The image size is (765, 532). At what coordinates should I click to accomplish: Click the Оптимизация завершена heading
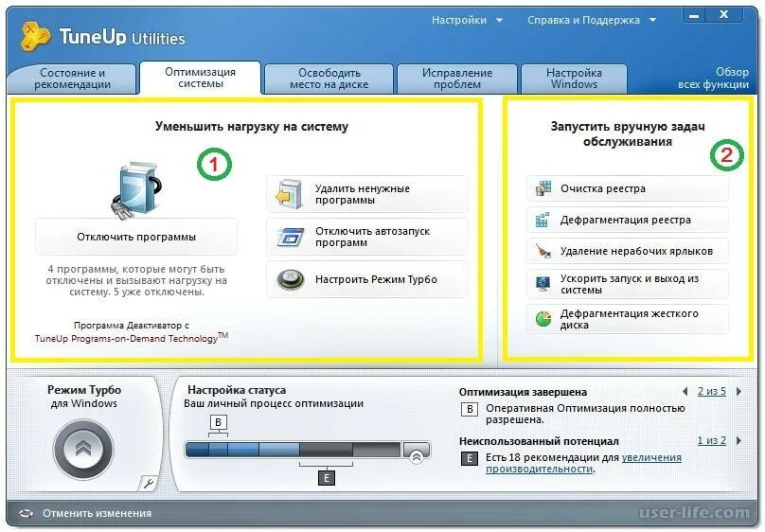coord(523,392)
